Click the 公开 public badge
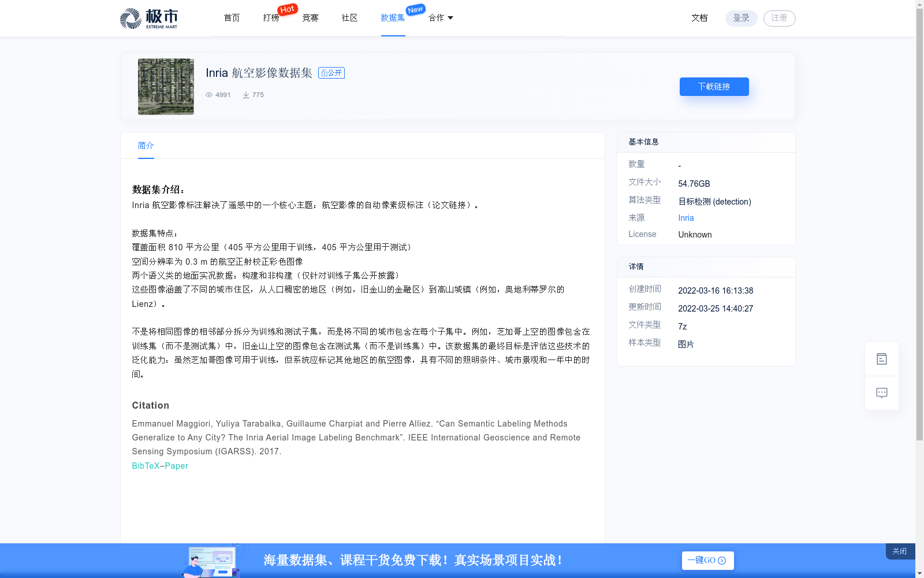The image size is (924, 578). (x=331, y=73)
